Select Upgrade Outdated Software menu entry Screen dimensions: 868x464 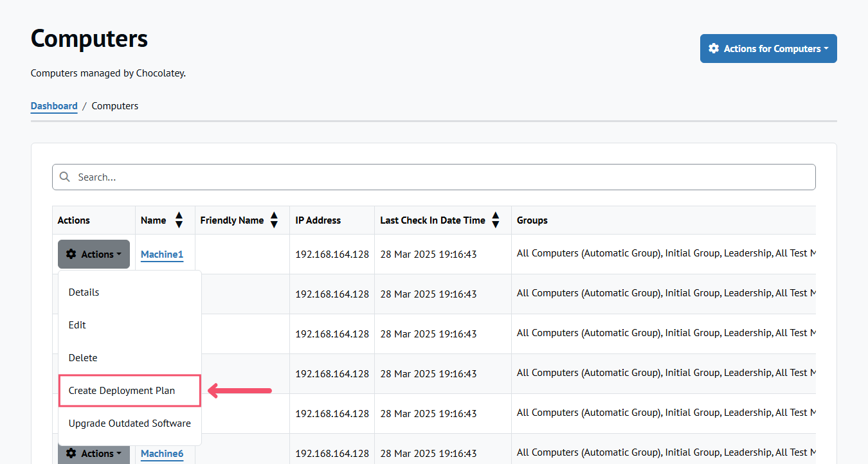point(130,424)
